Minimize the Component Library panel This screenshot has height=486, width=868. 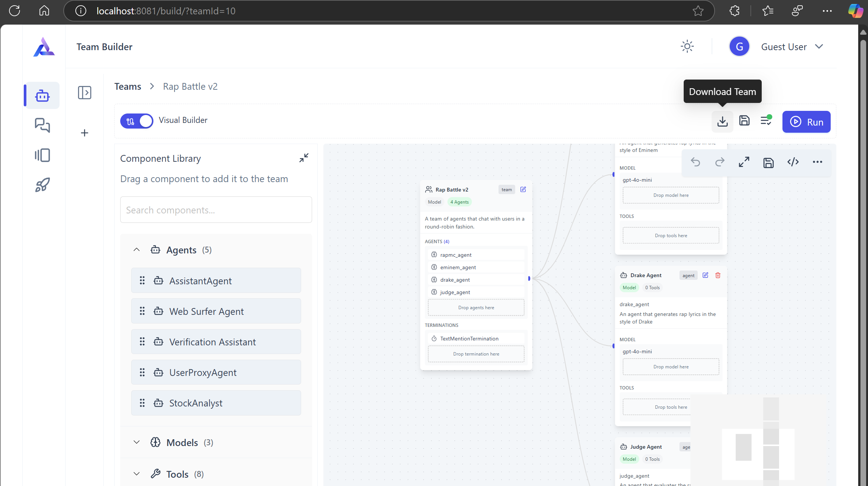point(304,158)
